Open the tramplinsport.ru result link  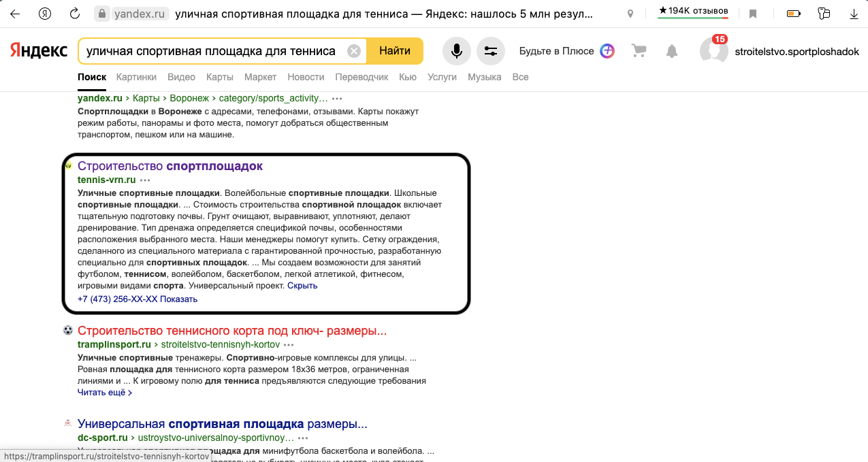click(x=231, y=330)
